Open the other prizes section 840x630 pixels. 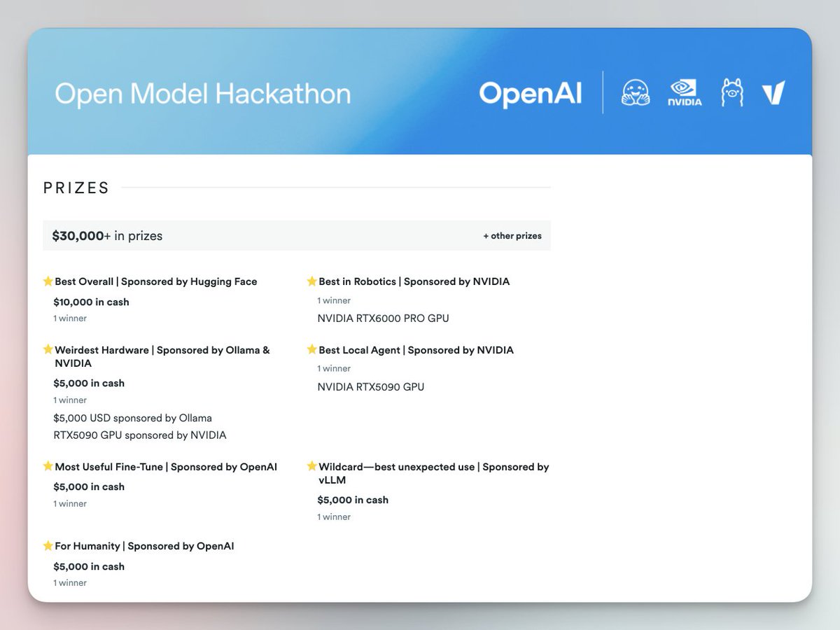tap(512, 236)
